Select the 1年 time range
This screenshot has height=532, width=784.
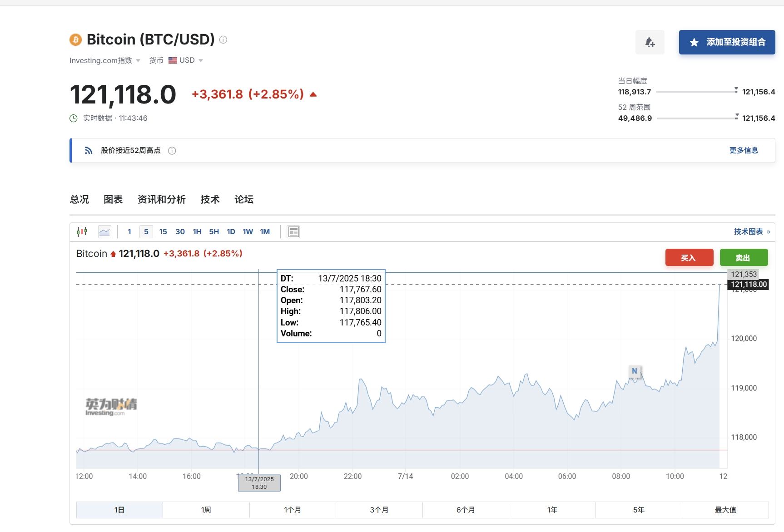pos(552,510)
